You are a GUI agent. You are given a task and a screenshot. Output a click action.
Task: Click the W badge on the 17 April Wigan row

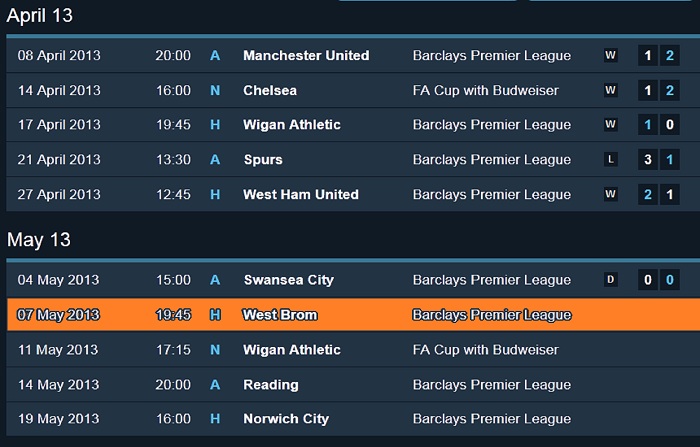pyautogui.click(x=610, y=125)
